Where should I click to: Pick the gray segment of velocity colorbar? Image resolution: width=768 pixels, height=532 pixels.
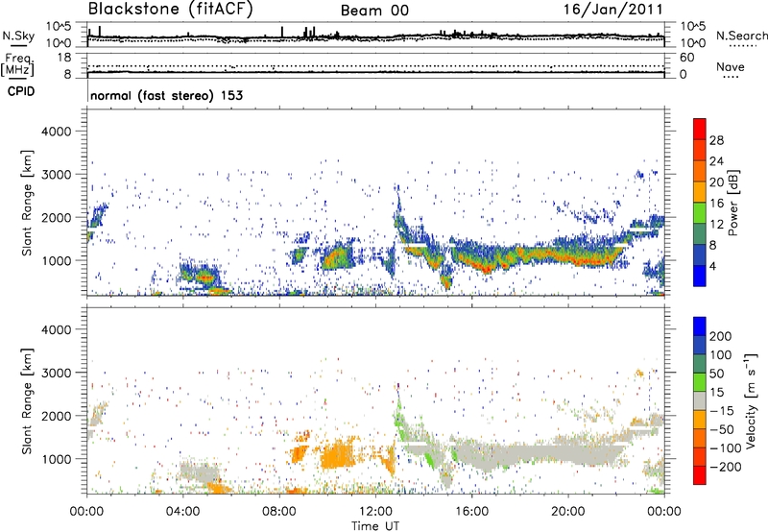click(700, 400)
